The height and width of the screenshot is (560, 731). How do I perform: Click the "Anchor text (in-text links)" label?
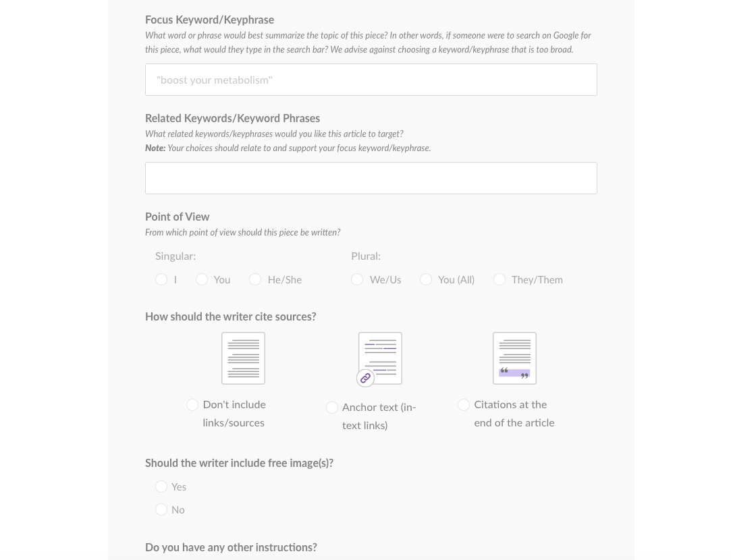379,416
